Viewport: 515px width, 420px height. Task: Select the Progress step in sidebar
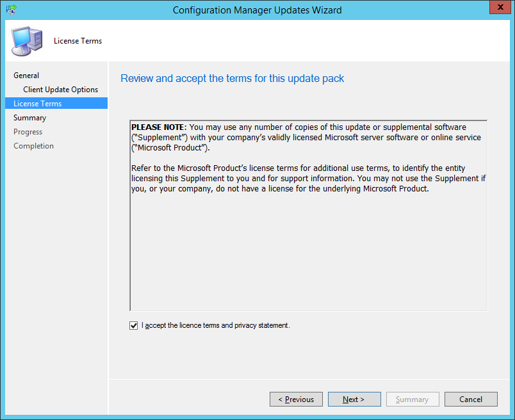(28, 132)
